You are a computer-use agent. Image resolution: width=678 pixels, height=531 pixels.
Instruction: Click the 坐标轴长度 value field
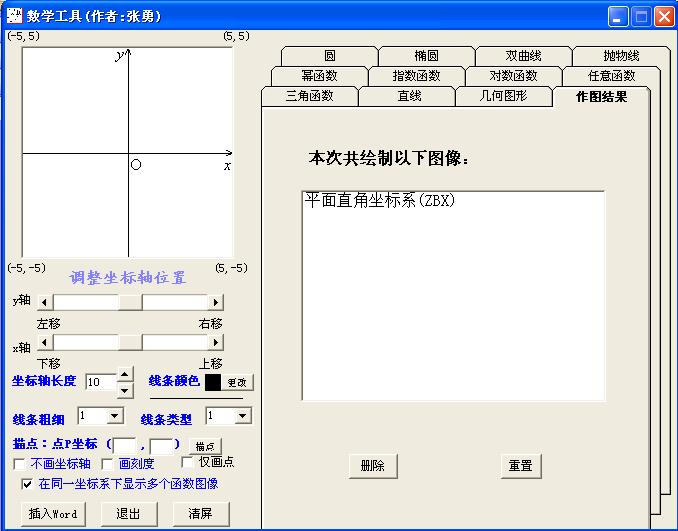(101, 382)
